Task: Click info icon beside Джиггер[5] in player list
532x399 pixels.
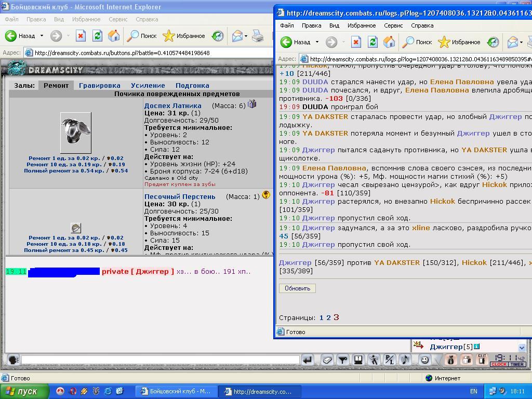Action: (x=477, y=347)
